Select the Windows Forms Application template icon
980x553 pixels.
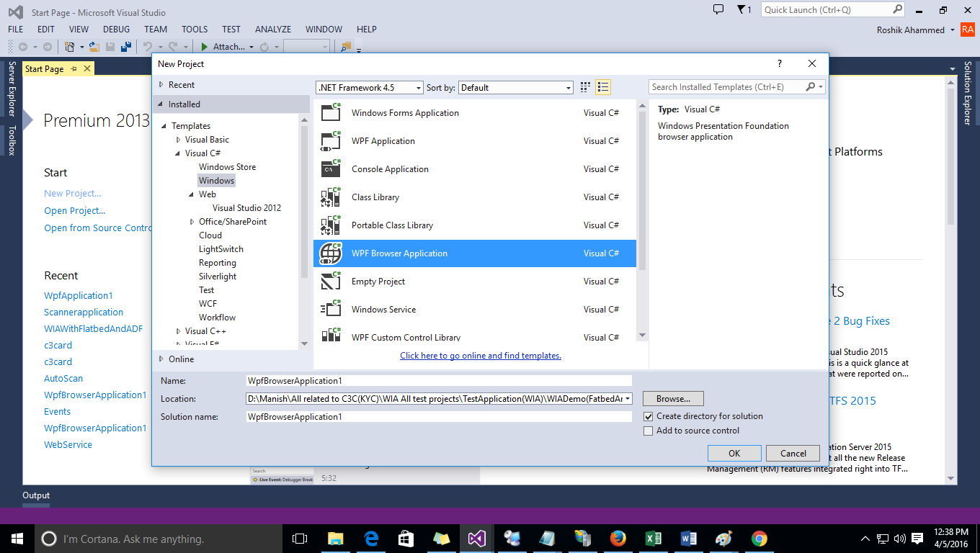point(331,112)
